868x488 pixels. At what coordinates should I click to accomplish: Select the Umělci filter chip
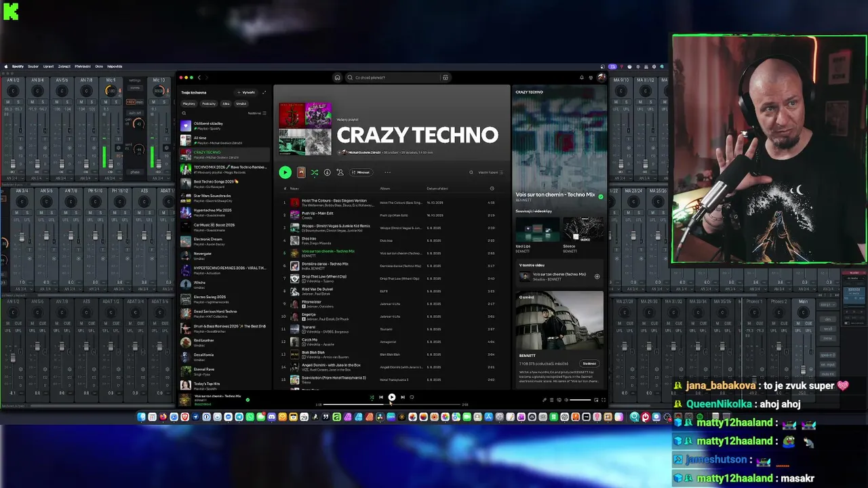(241, 104)
